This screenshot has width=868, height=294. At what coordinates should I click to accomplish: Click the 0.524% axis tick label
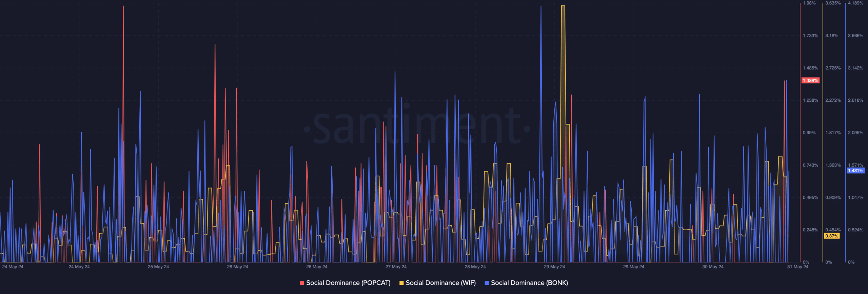click(856, 230)
